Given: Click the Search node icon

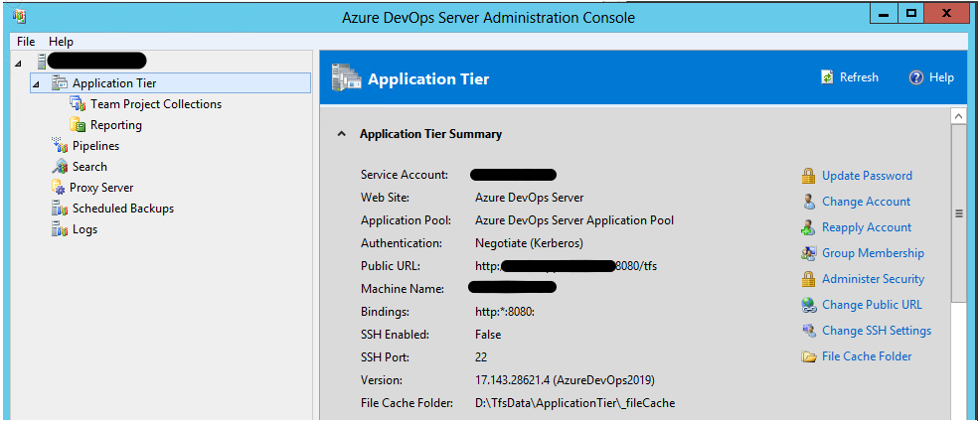Looking at the screenshot, I should click(x=60, y=167).
